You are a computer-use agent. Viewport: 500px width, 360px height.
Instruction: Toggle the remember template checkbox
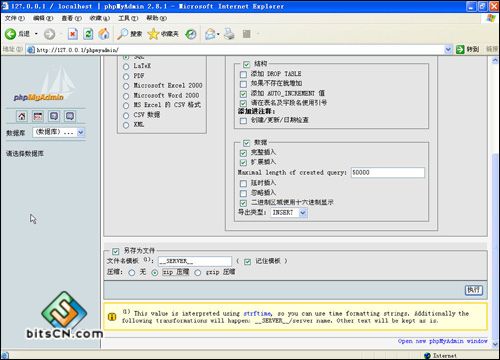point(247,262)
